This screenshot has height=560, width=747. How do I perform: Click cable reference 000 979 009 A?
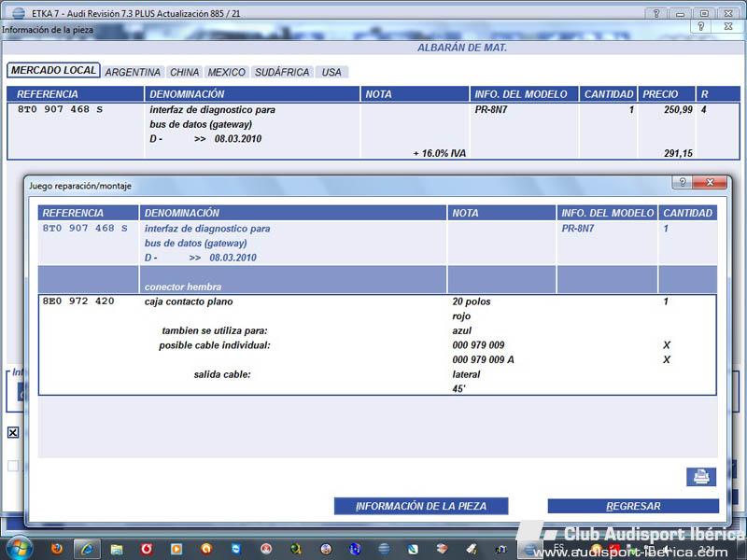coord(483,359)
